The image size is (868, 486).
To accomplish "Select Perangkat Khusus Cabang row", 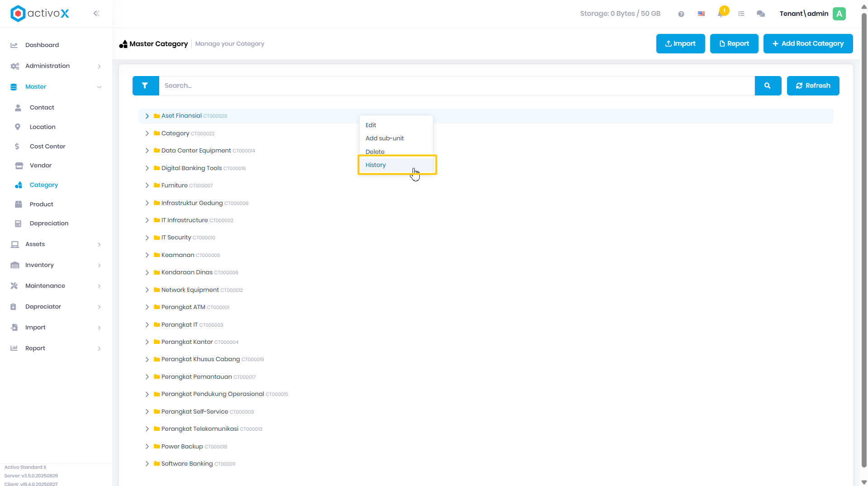I will (x=486, y=359).
